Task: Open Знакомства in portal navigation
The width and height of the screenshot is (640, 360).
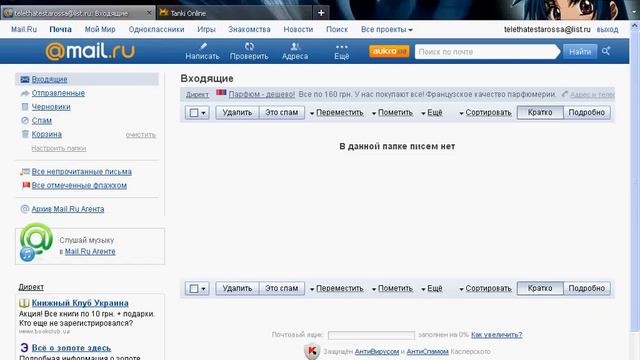Action: (x=249, y=29)
